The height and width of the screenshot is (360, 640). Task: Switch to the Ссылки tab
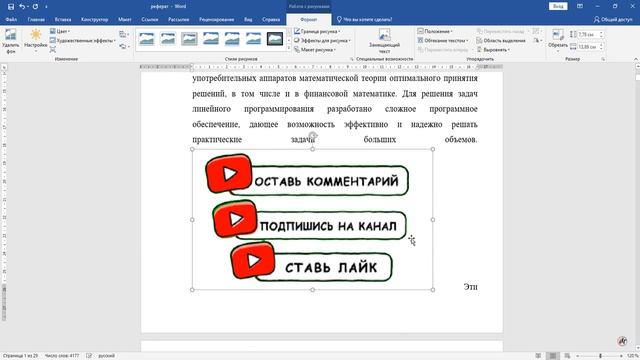click(150, 19)
